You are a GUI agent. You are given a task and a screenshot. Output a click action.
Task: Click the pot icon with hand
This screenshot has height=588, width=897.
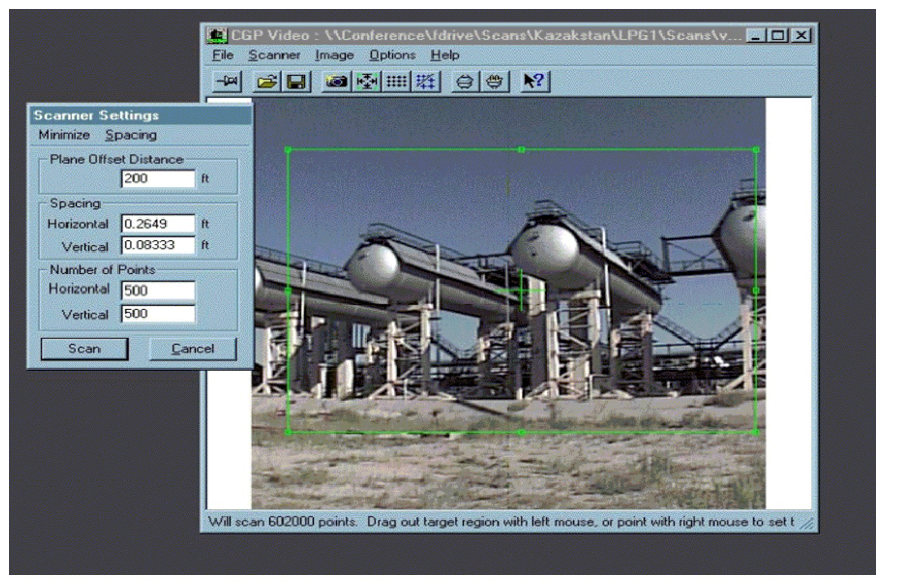coord(495,81)
